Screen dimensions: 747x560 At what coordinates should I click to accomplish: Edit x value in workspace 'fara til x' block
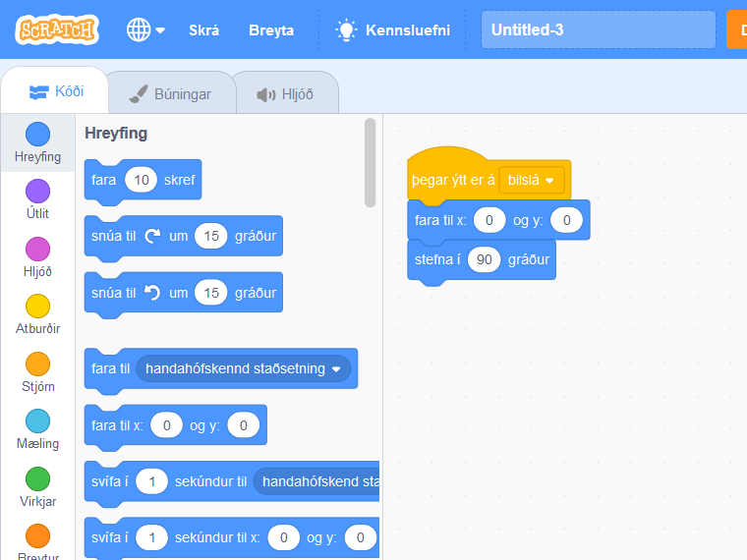(x=489, y=220)
